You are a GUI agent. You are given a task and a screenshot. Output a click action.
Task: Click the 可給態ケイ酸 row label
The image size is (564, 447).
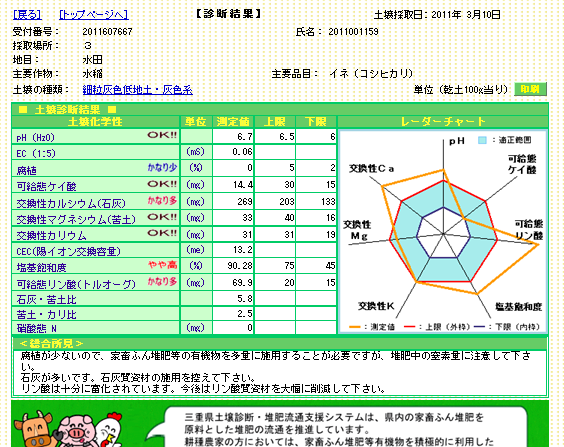[46, 186]
